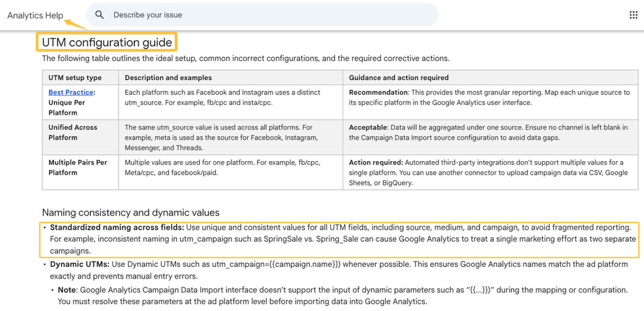
Task: Click the 'UTM setup type' column header
Action: [75, 78]
